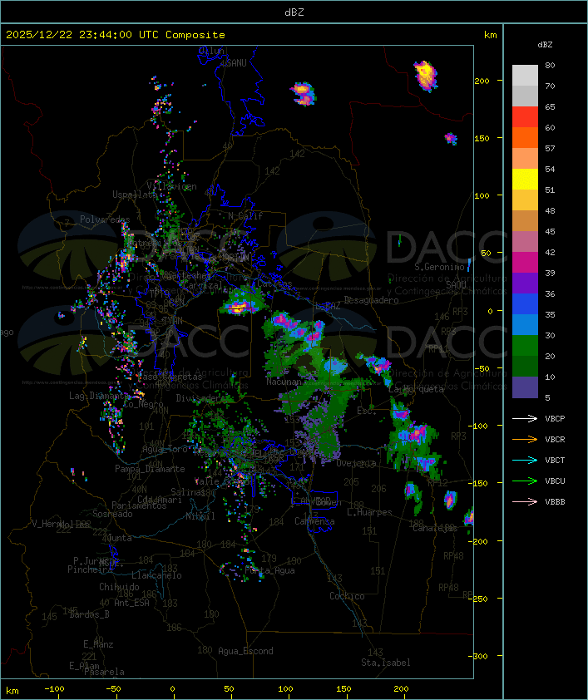Image resolution: width=588 pixels, height=700 pixels.
Task: Click the orange VBCR arrow icon
Action: 525,439
